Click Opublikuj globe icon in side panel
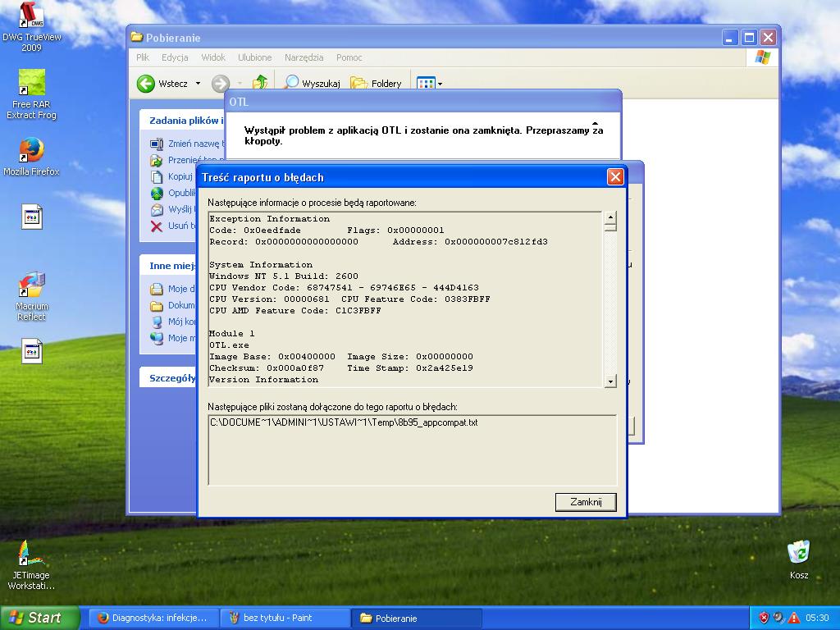Image resolution: width=840 pixels, height=630 pixels. pos(157,193)
